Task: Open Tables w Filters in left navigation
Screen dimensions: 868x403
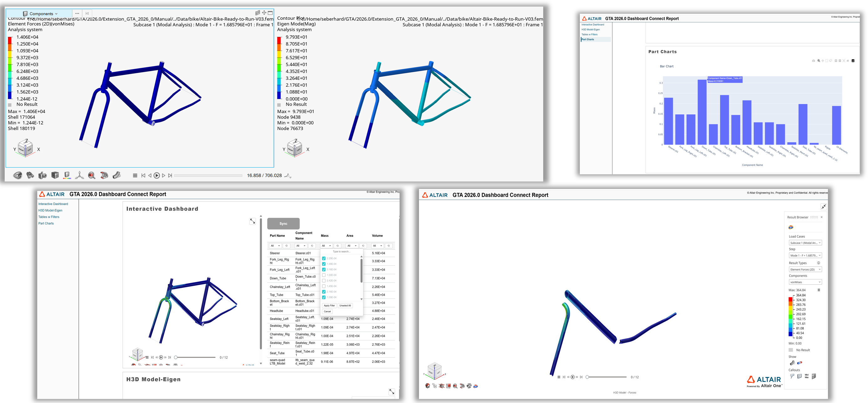Action: click(x=49, y=217)
